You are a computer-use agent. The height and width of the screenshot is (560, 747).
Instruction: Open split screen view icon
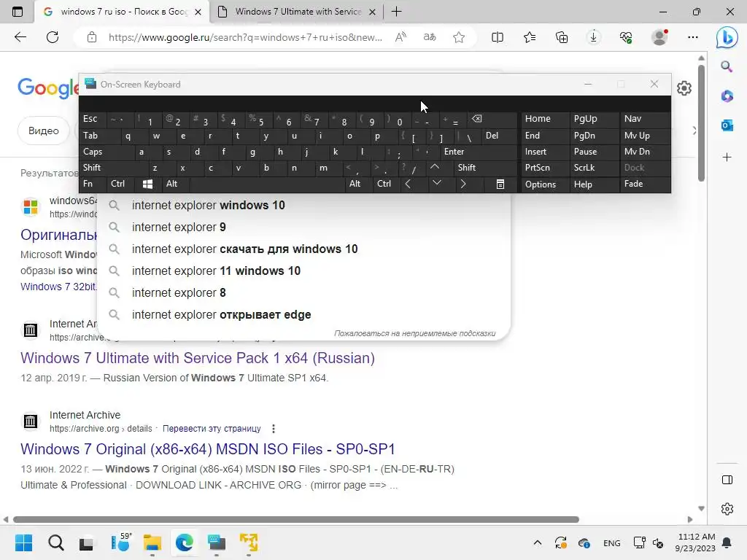498,37
